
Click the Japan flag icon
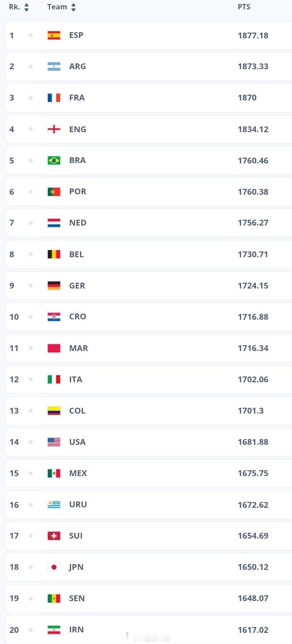(x=54, y=567)
